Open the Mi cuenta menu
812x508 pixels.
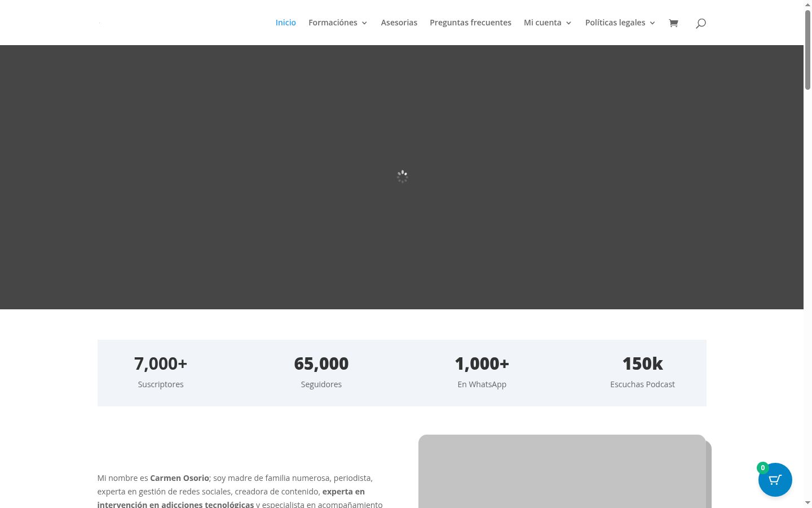[542, 23]
